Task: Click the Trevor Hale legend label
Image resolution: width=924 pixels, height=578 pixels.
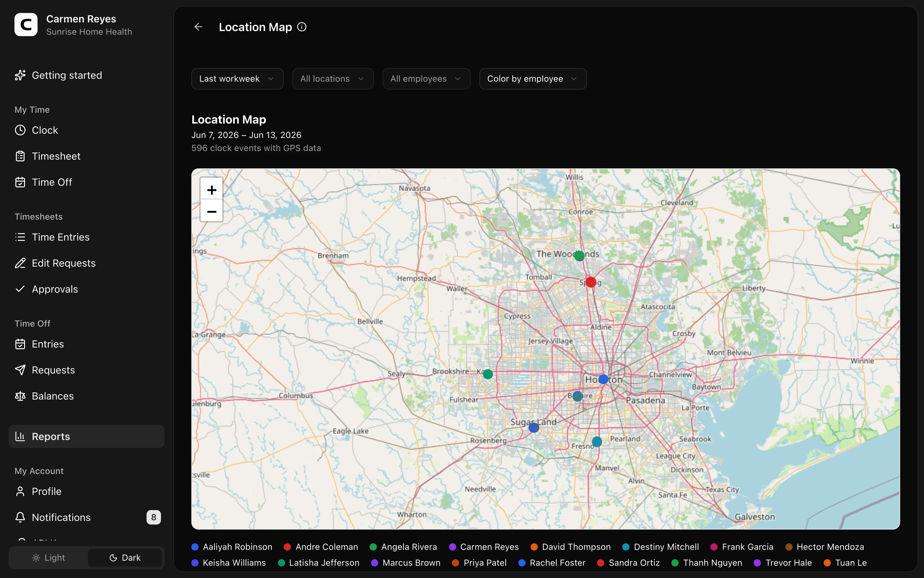Action: (789, 563)
